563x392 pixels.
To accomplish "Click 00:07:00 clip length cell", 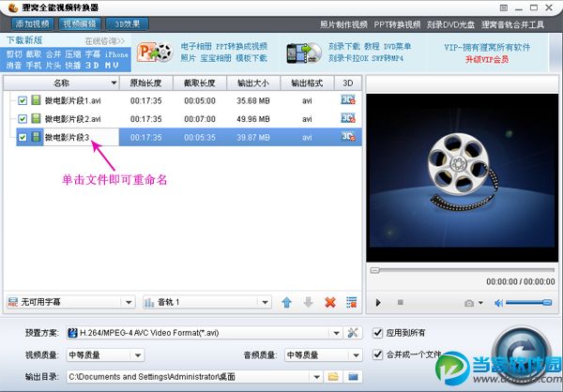I will pyautogui.click(x=200, y=119).
